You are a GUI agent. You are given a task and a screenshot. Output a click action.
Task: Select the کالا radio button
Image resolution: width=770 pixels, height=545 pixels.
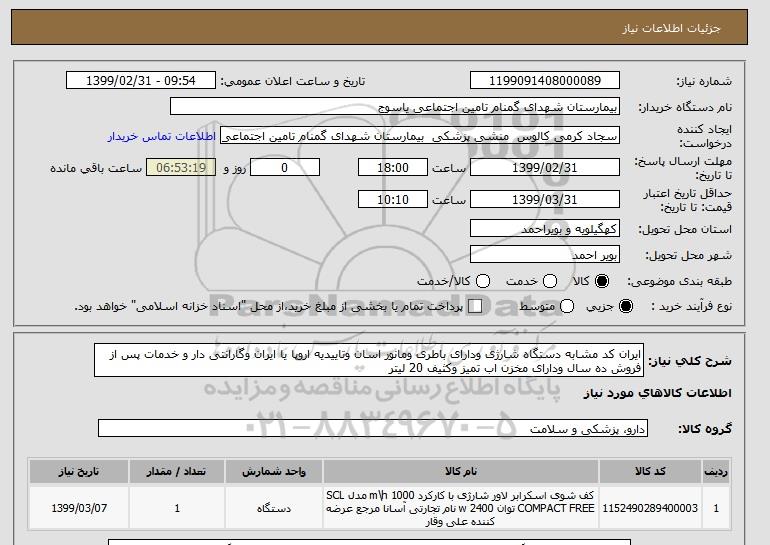pos(602,281)
